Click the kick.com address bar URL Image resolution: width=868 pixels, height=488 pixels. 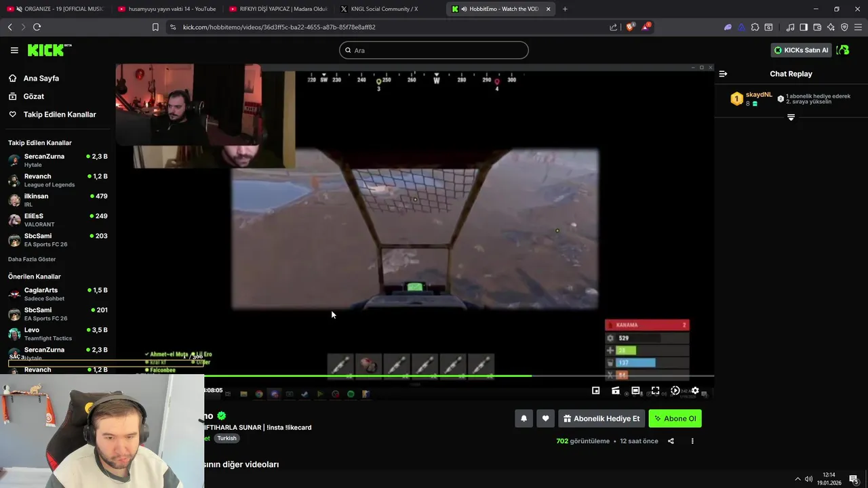(x=279, y=27)
